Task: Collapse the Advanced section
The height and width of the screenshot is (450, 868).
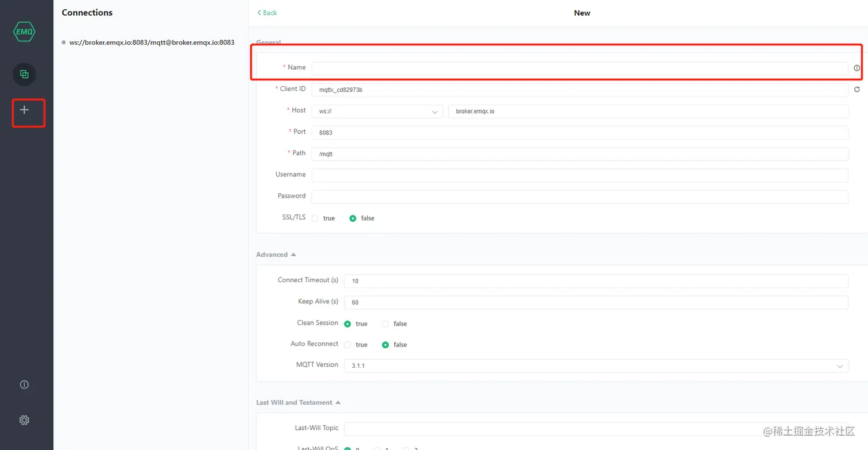Action: pyautogui.click(x=276, y=255)
